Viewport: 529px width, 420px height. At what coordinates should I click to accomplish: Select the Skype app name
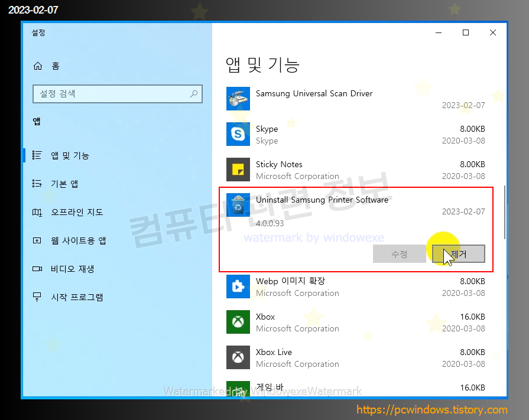[267, 129]
